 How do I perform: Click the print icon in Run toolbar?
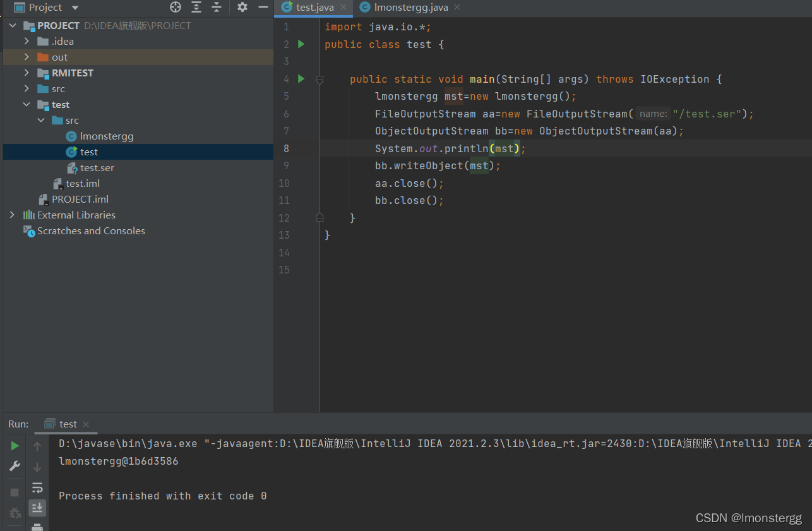[x=37, y=527]
